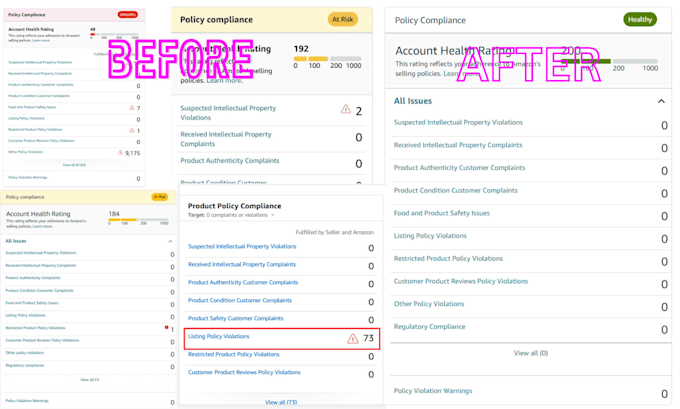Open Suspected Intellectual Property Violations in Healthy panel
This screenshot has width=680, height=409.
tap(458, 122)
